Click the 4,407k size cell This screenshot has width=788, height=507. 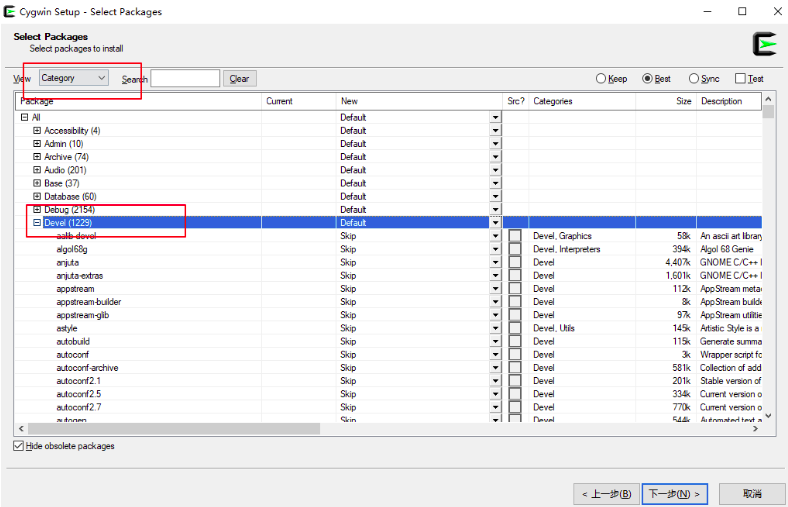(x=677, y=262)
